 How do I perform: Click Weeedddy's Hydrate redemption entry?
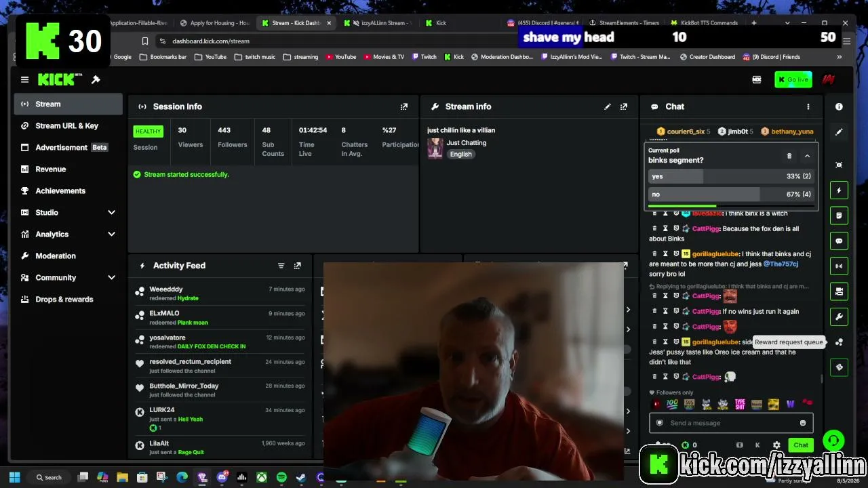[220, 293]
